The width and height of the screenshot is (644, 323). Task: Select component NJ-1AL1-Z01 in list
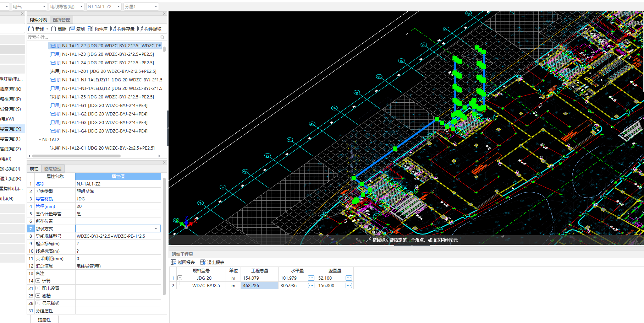coord(103,71)
